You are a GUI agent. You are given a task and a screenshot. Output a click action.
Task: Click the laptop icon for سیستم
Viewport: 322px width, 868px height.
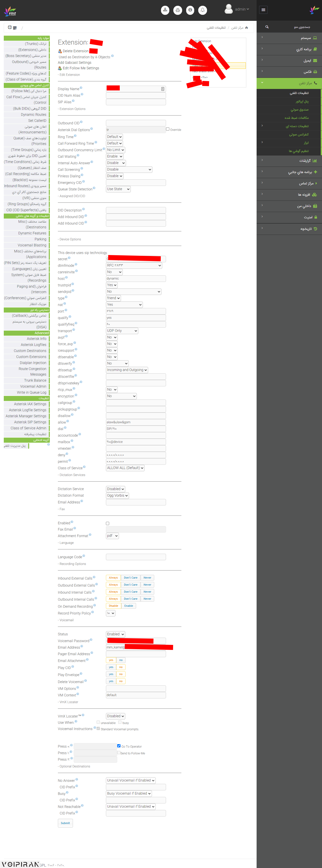coord(315,38)
